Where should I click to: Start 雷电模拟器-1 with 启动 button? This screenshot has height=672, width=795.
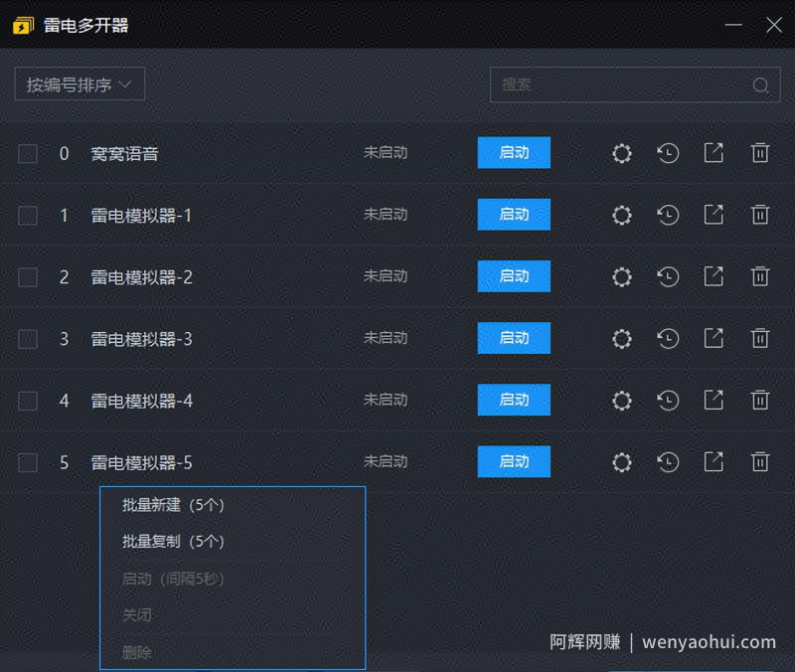click(514, 214)
